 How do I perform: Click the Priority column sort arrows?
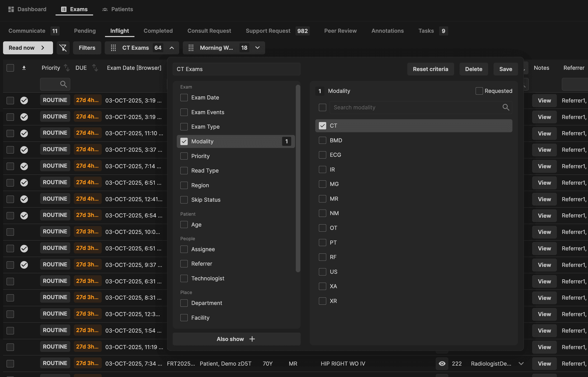click(66, 68)
